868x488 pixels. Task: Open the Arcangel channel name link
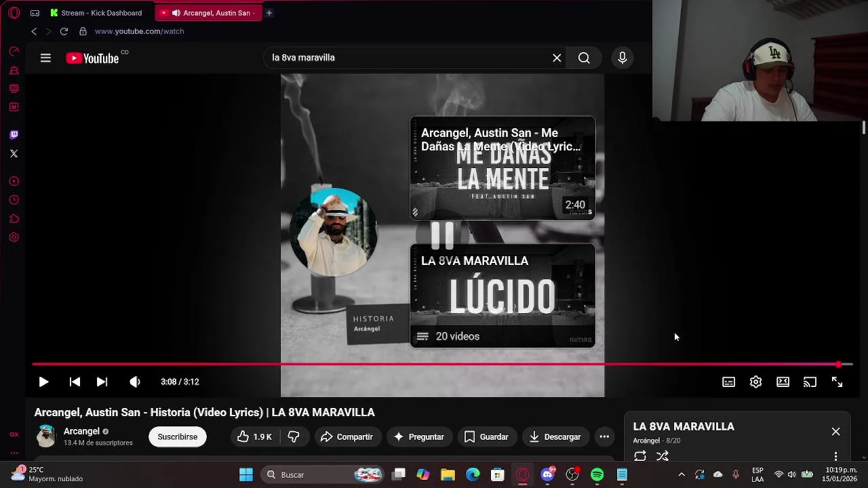pos(81,432)
